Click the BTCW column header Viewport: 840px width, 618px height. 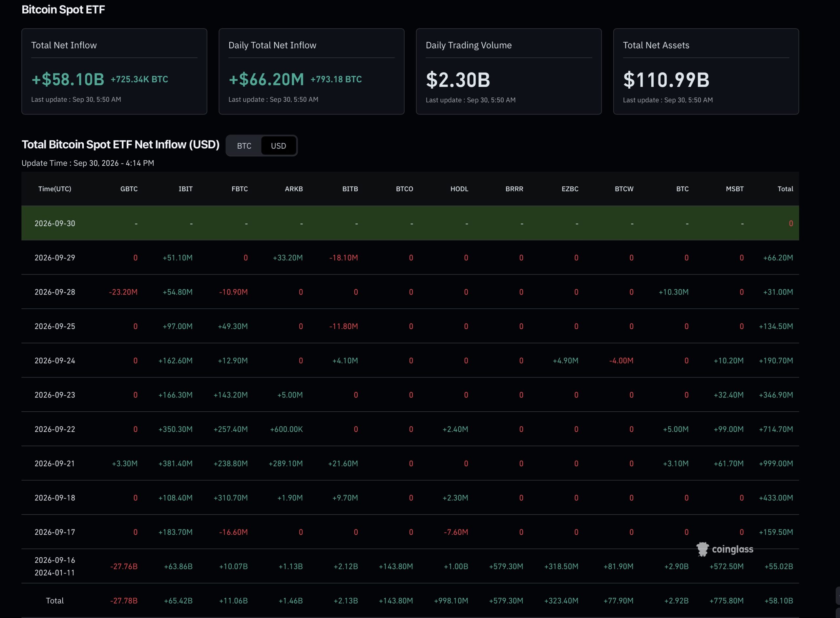(x=624, y=189)
